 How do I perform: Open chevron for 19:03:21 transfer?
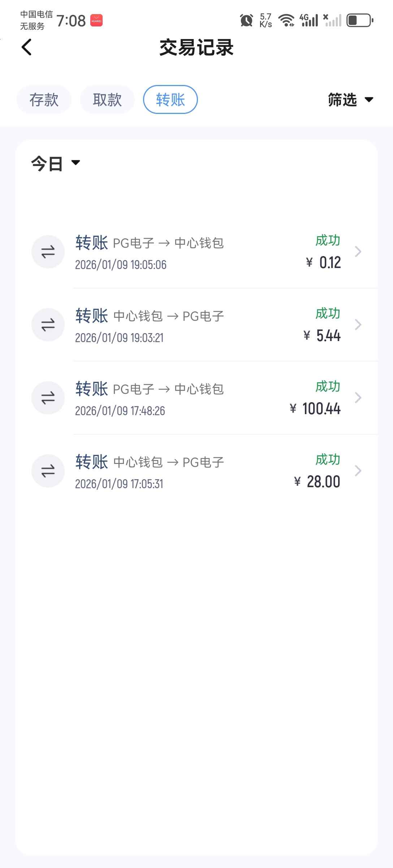(358, 325)
